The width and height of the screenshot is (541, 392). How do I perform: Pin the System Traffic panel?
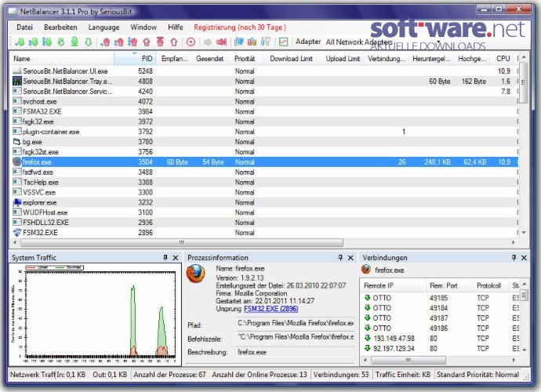pos(165,257)
